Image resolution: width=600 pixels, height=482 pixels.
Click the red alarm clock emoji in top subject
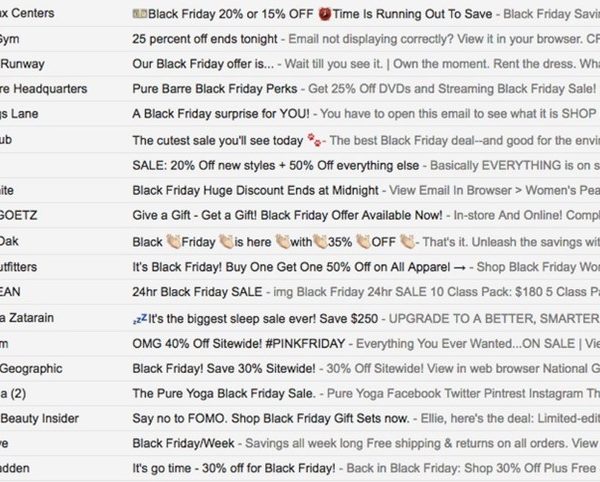(325, 14)
